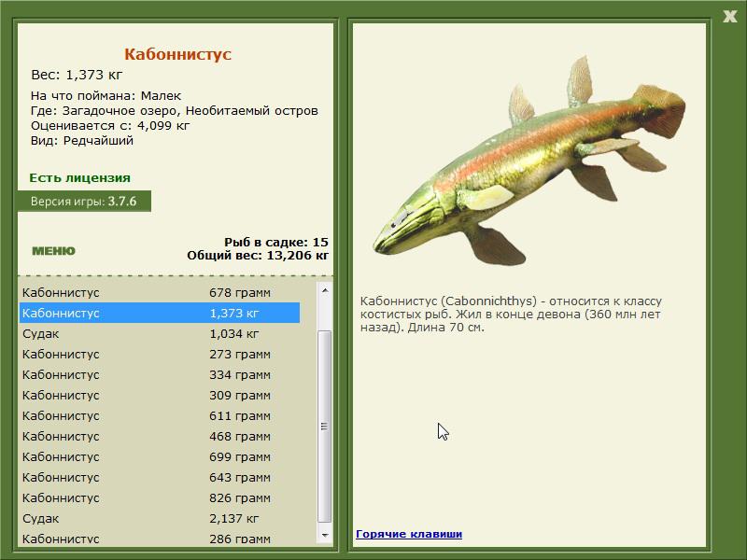Select Судак 2,137 кг row
The height and width of the screenshot is (560, 747).
point(160,518)
